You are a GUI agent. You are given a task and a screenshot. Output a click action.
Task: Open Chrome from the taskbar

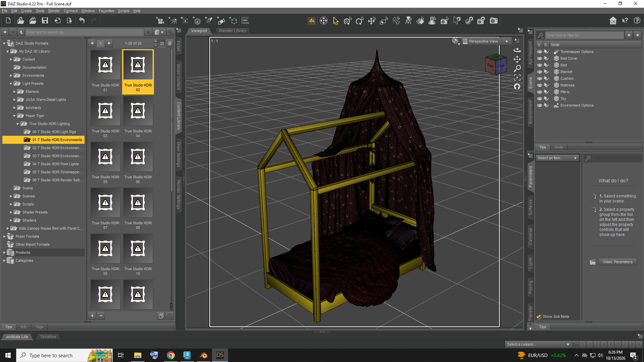171,355
